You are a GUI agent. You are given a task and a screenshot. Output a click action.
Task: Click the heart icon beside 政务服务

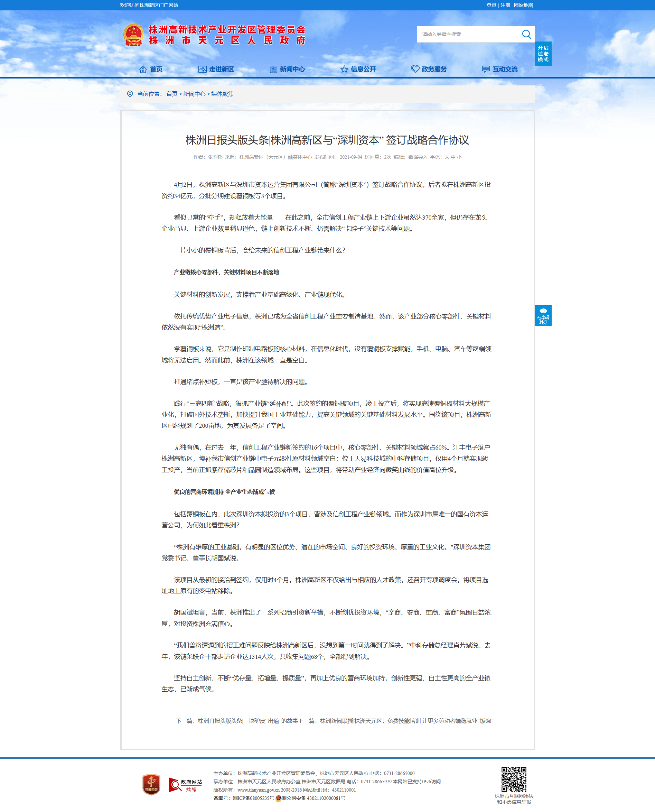(x=415, y=69)
